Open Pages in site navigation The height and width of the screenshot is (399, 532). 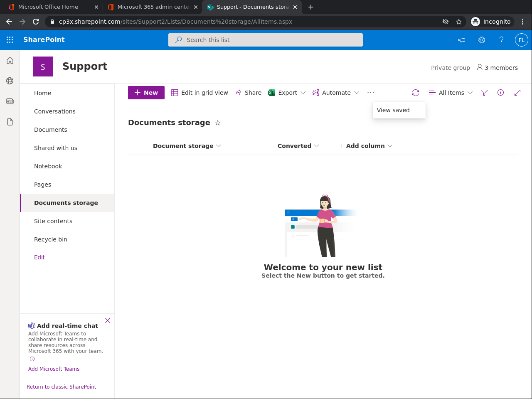click(x=43, y=185)
